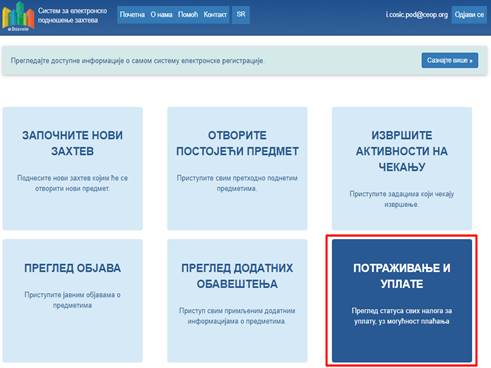
Task: Open the О нама menu item
Action: tap(161, 15)
